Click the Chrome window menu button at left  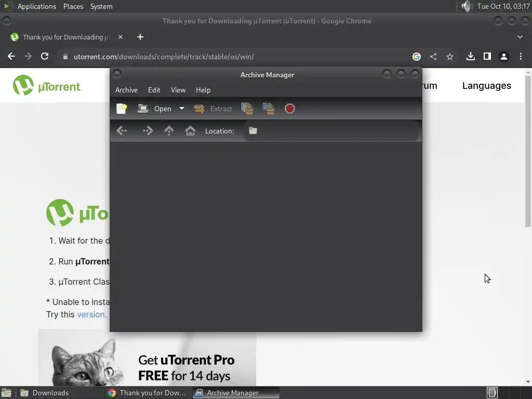tap(6, 21)
